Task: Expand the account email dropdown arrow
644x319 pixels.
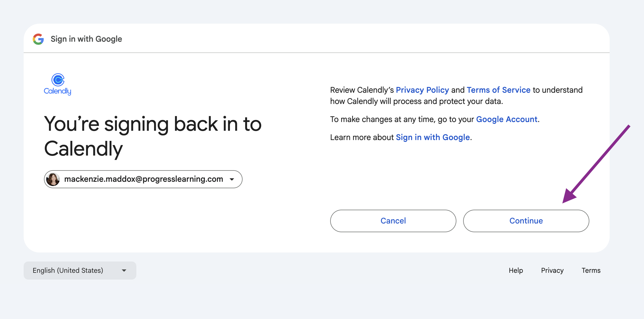Action: 232,179
